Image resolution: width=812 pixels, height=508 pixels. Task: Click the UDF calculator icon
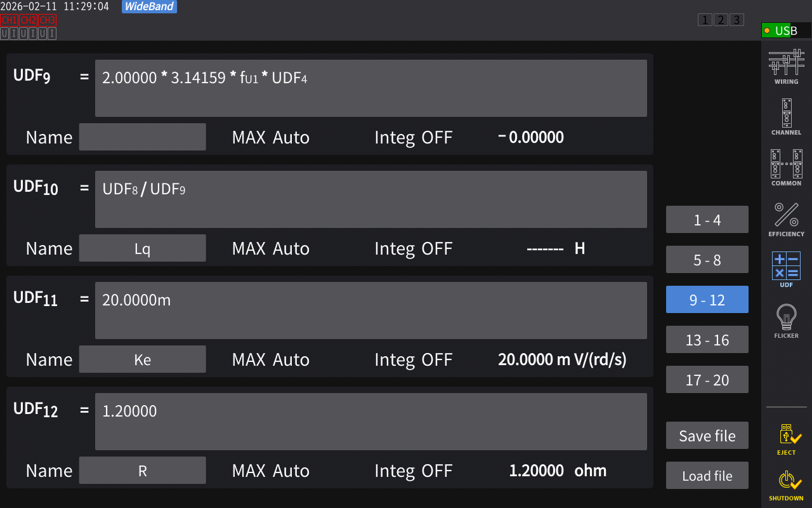(786, 269)
